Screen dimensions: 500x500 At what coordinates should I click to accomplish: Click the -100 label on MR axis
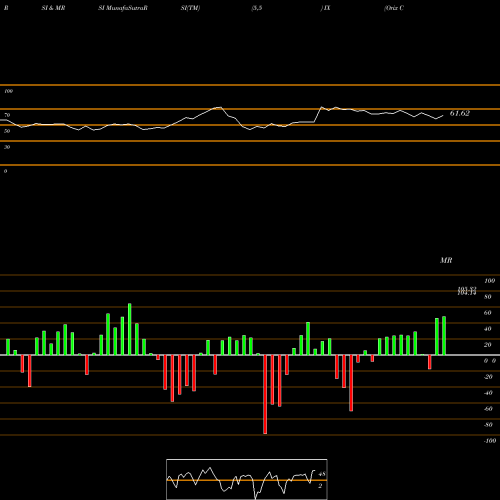tap(490, 441)
